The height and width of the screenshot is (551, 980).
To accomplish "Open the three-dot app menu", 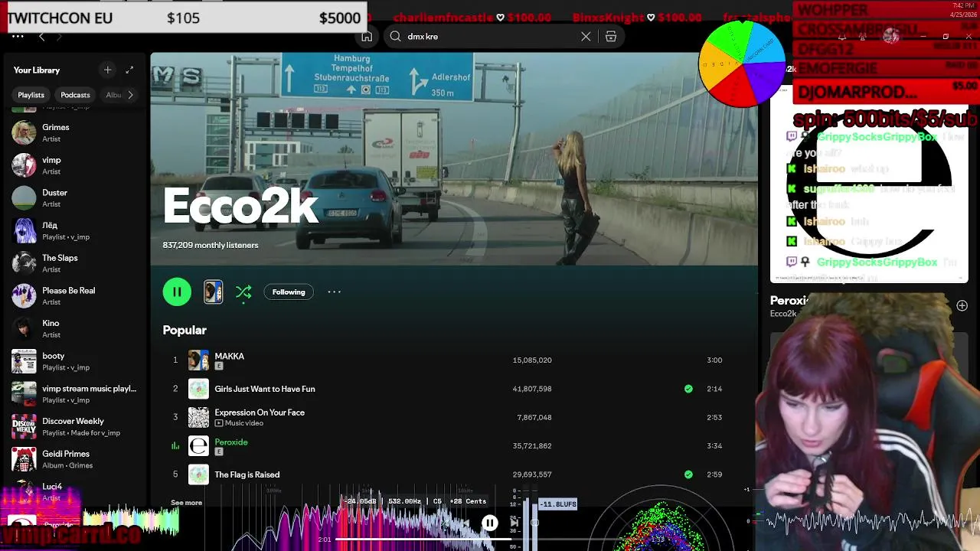I will (18, 36).
